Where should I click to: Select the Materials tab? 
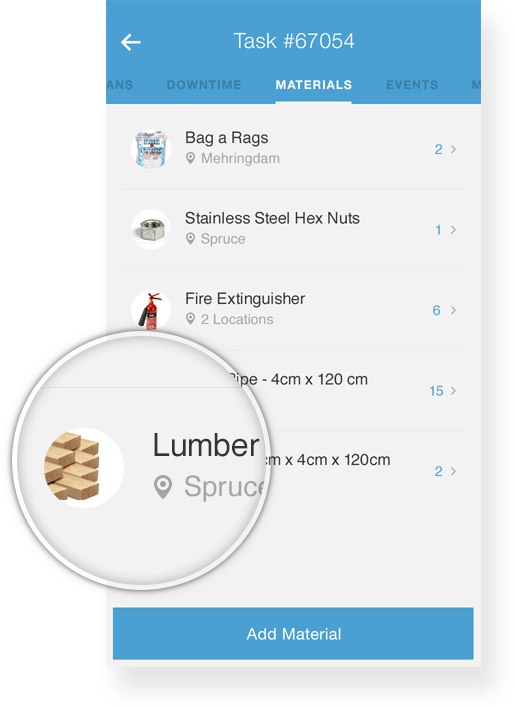click(x=314, y=85)
